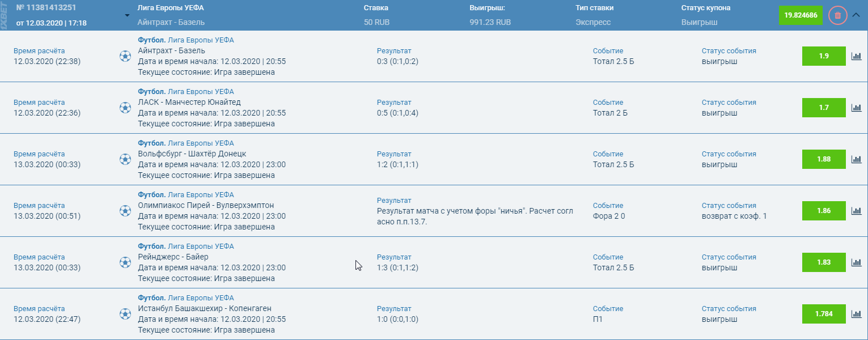Open Лига Европы УЕФА link in first event
868x340 pixels.
[201, 40]
